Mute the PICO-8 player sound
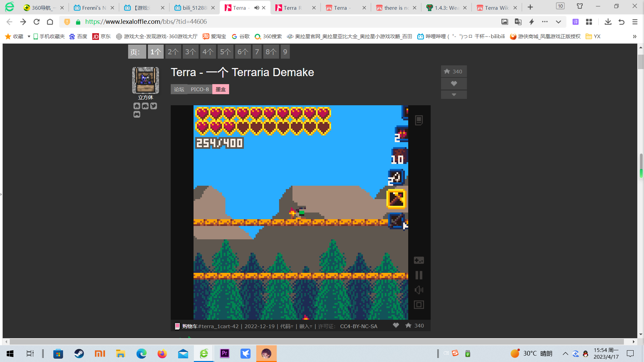644x362 pixels. pyautogui.click(x=419, y=290)
